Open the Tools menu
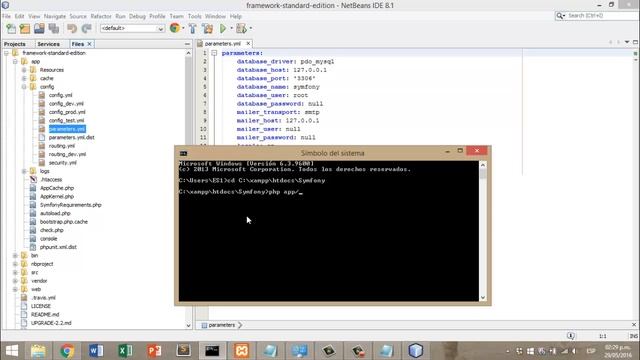 coord(194,16)
